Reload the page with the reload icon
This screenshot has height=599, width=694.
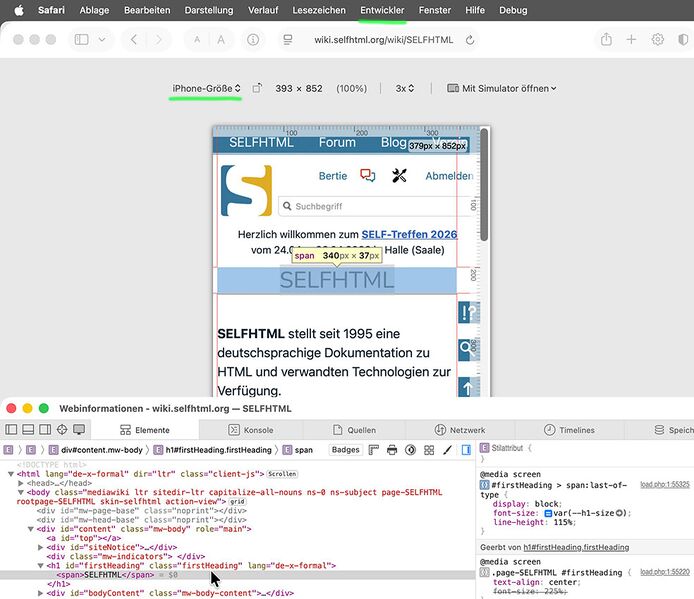(x=470, y=40)
